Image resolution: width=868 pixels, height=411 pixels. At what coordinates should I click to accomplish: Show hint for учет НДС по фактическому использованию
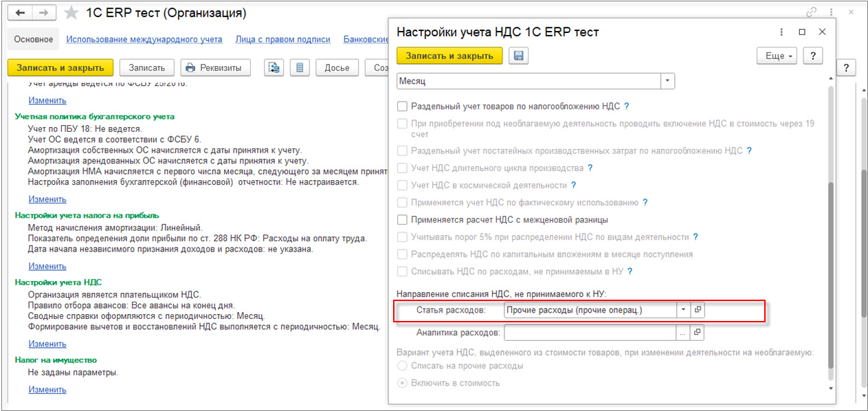pos(645,203)
